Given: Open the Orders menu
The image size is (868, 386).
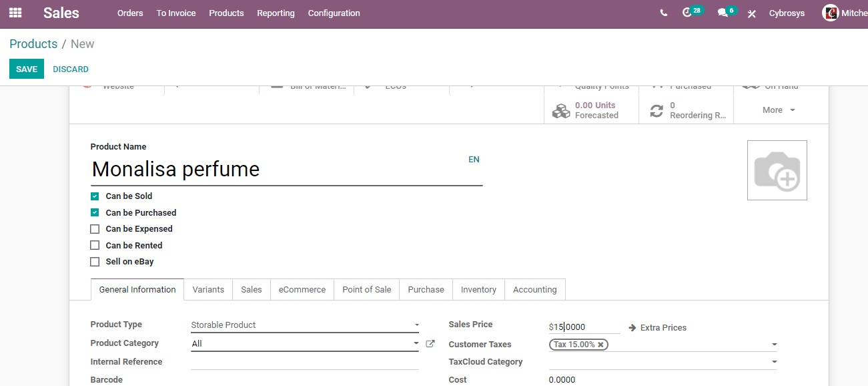Looking at the screenshot, I should 130,13.
